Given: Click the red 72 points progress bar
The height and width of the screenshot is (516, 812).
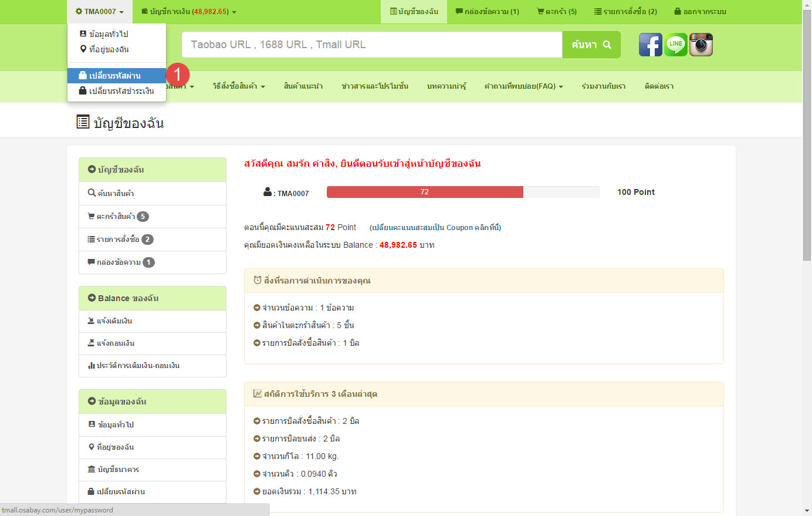Looking at the screenshot, I should (424, 192).
